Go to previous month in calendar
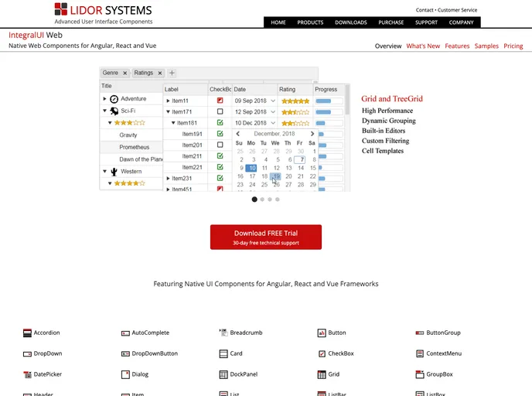 click(x=238, y=134)
